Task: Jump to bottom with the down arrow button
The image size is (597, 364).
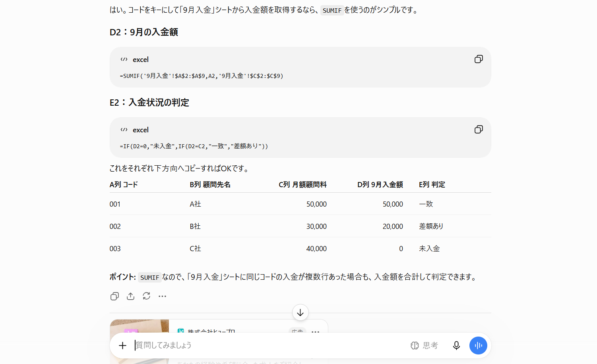Action: [x=300, y=312]
